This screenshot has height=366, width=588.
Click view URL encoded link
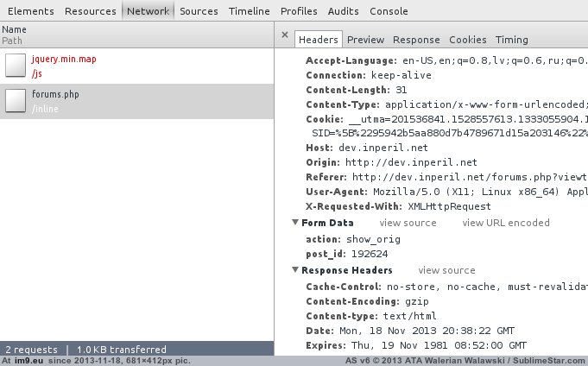tap(505, 223)
